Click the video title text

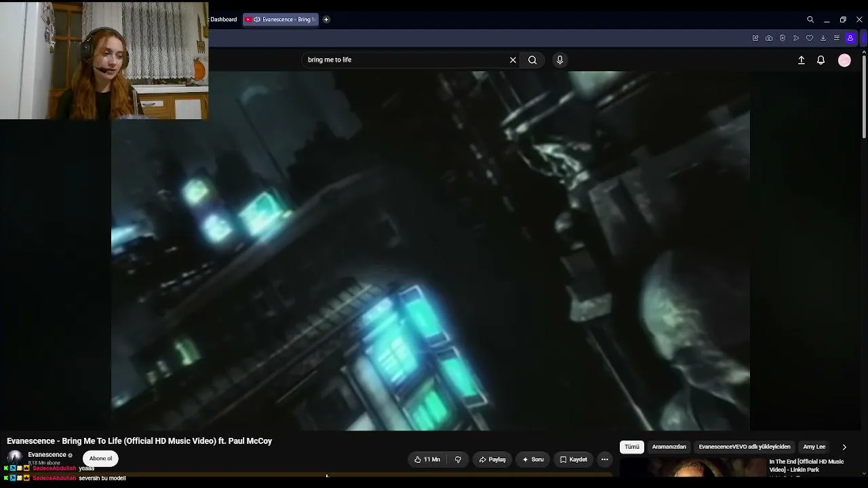[139, 441]
